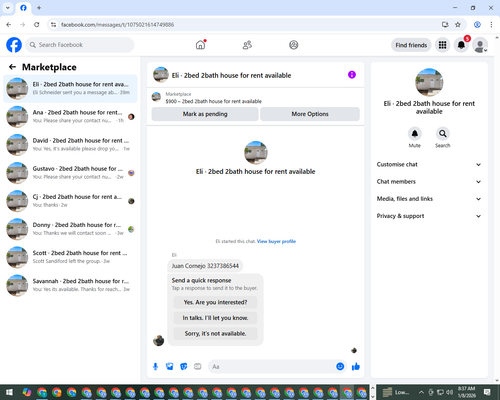Open the notifications bell icon

click(x=461, y=45)
